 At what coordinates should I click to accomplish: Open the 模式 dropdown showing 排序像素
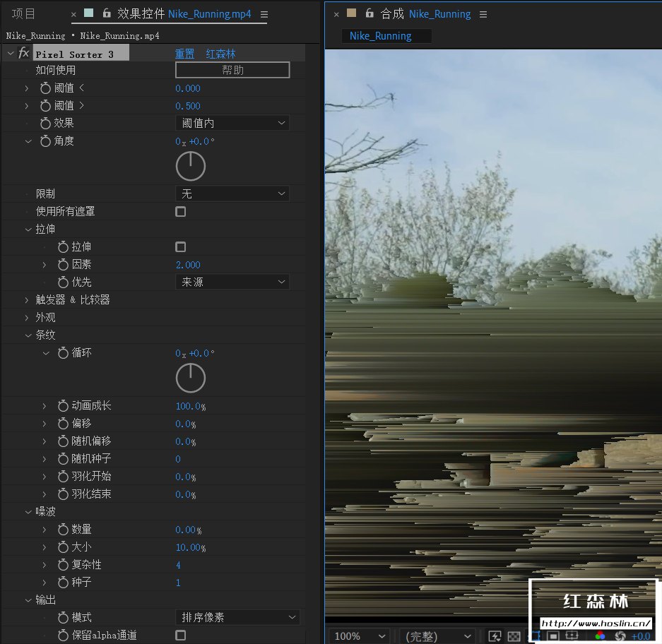237,618
